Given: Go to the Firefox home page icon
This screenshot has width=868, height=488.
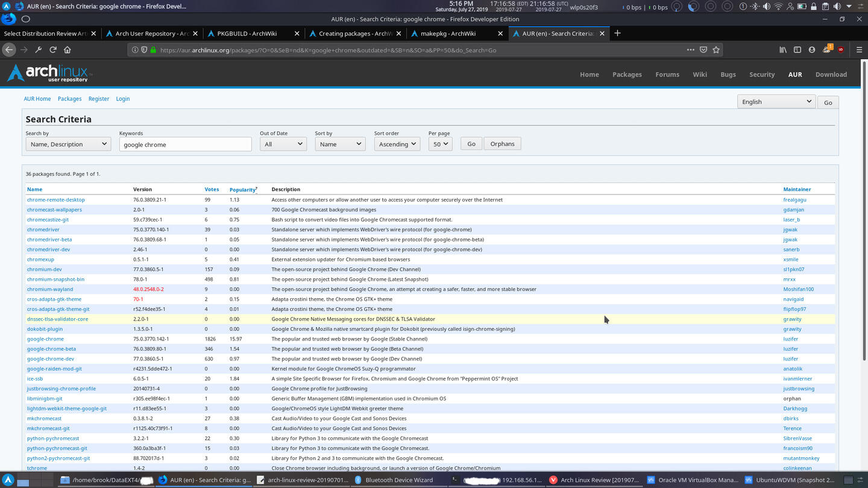Looking at the screenshot, I should coord(68,49).
